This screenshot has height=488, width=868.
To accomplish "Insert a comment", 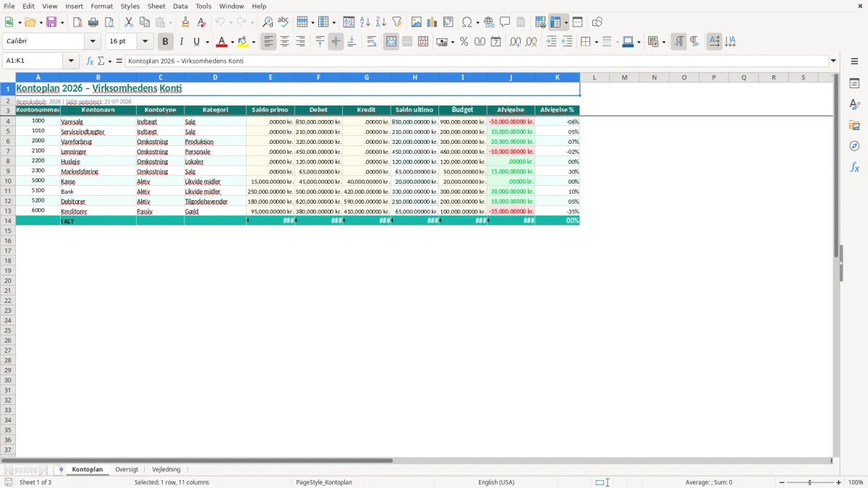I will coord(505,22).
